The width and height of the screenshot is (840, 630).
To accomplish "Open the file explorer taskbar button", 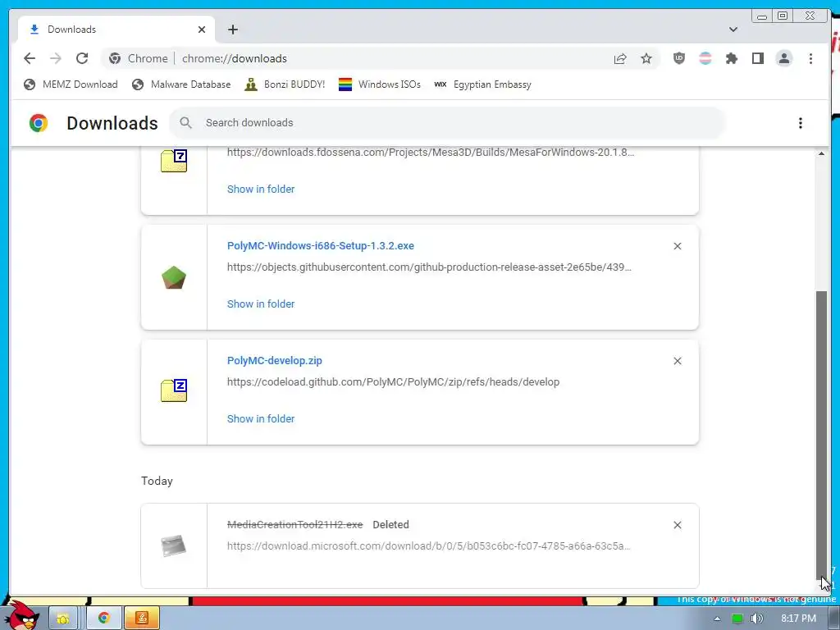I will tap(63, 619).
